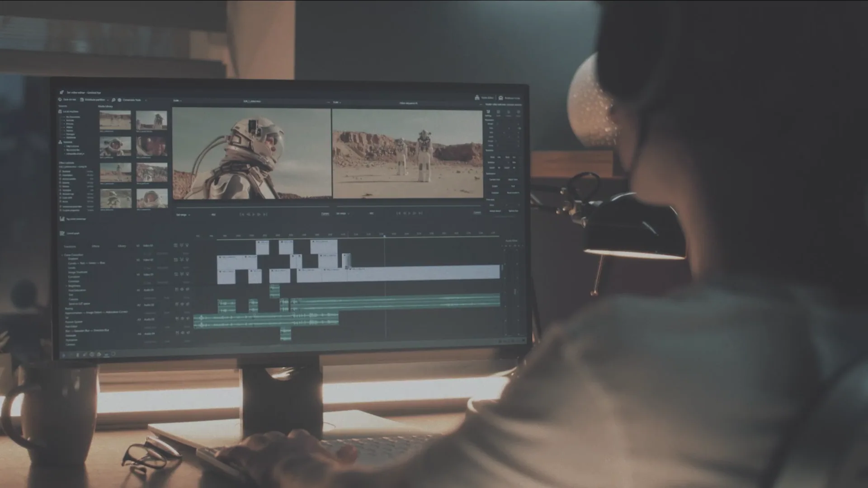Screen dimensions: 868x488
Task: Toggle the last speaker icon on Audio 02 track
Action: [187, 305]
